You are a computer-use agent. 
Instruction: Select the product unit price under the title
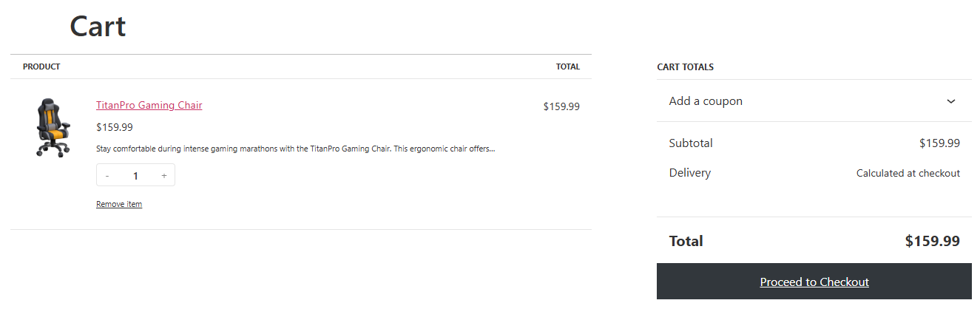(x=115, y=127)
